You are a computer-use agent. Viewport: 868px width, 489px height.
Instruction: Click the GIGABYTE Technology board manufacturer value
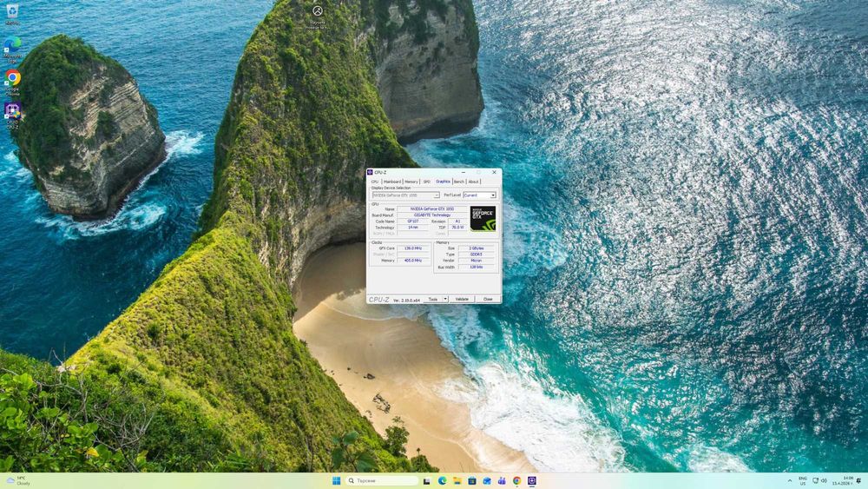tap(431, 215)
